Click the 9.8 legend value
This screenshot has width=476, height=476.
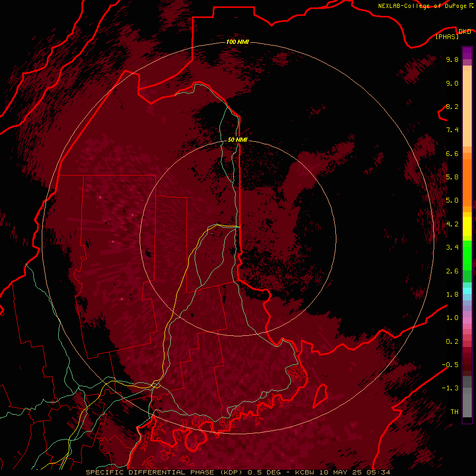(x=452, y=59)
